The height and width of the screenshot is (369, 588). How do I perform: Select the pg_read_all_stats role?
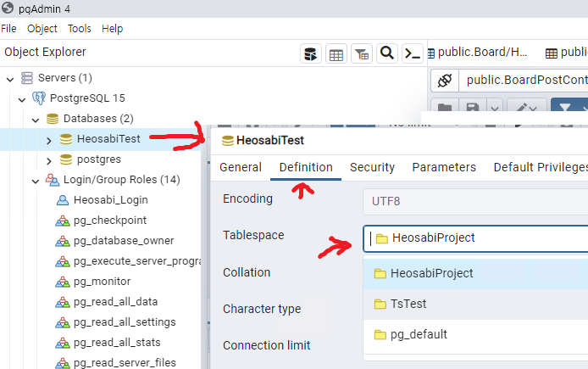[x=117, y=343]
